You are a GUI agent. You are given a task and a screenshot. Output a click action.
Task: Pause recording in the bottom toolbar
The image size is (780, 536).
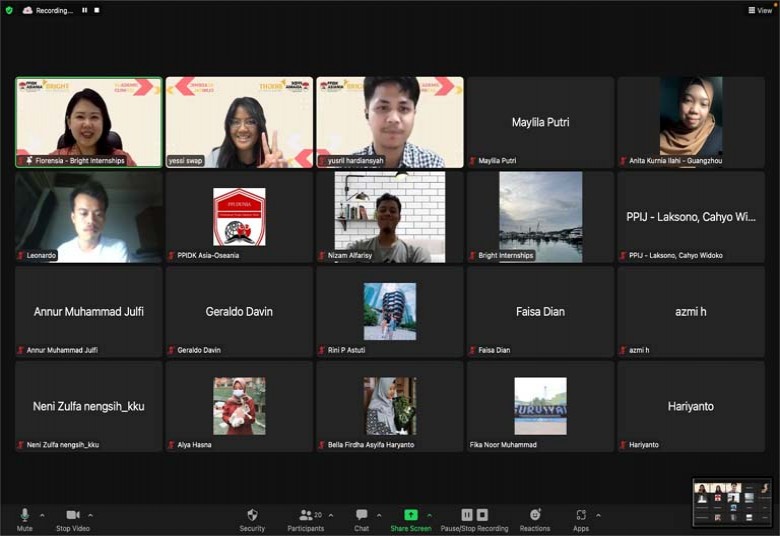coord(467,515)
